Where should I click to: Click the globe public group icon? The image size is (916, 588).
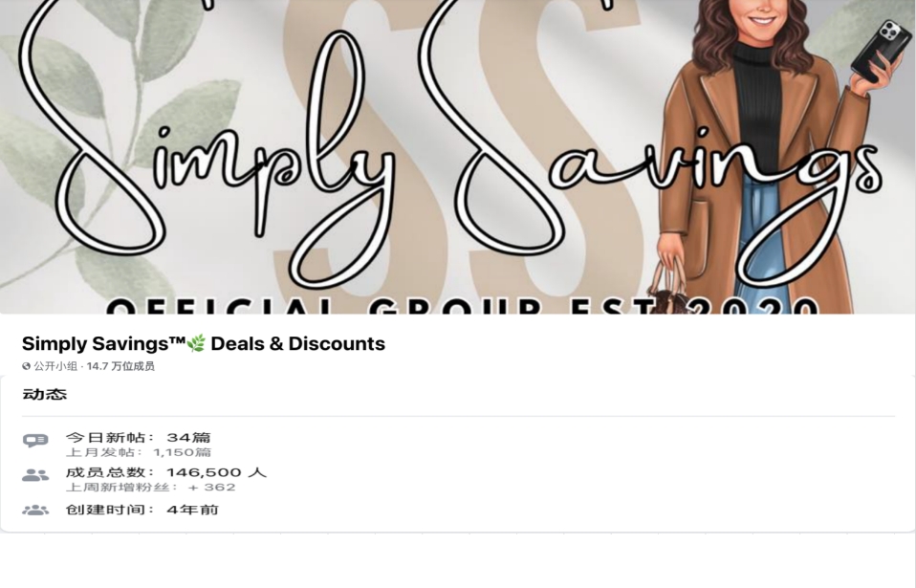(26, 366)
